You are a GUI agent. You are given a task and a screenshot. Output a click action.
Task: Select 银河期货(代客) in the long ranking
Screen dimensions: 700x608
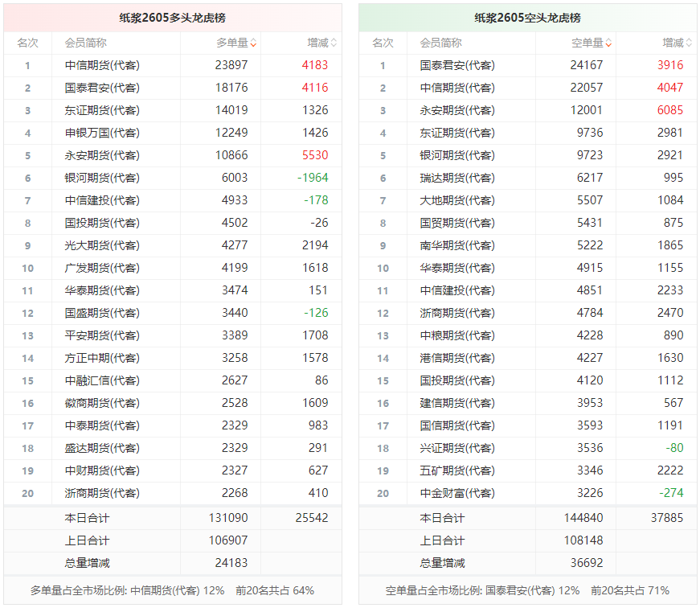coord(102,178)
